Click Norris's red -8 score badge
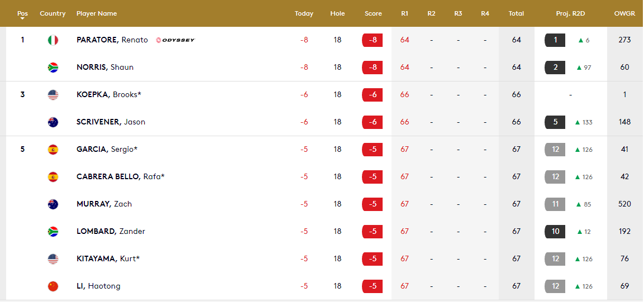Image resolution: width=644 pixels, height=302 pixels. [x=373, y=68]
